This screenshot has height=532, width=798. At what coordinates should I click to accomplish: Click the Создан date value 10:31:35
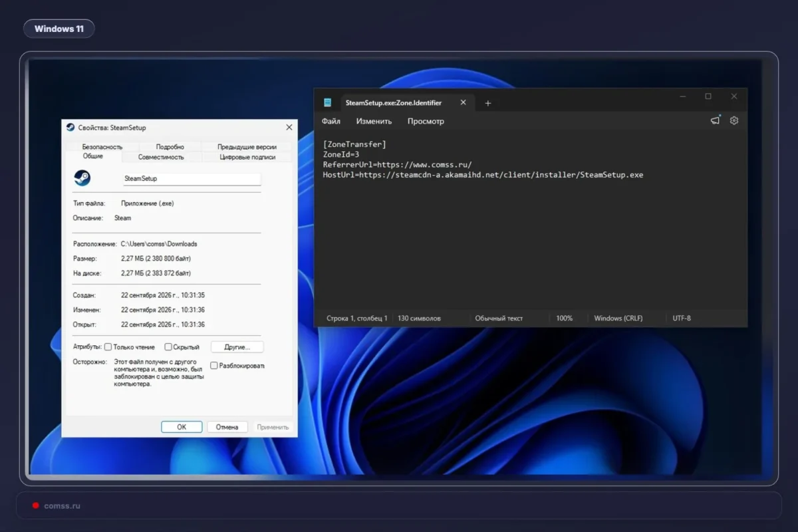[x=163, y=295]
